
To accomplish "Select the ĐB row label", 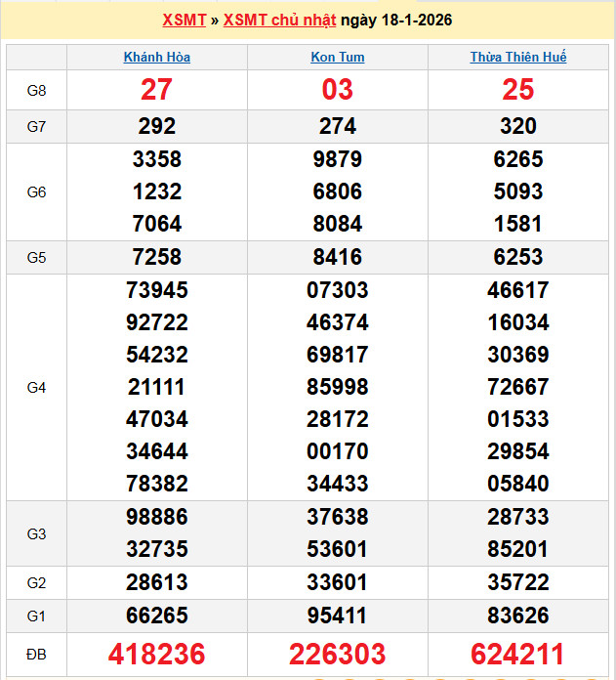I will (36, 654).
